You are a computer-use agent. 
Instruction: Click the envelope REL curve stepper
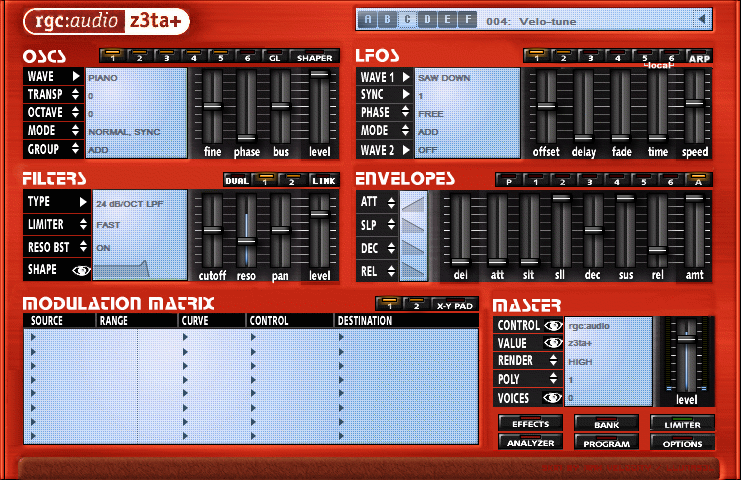click(391, 271)
